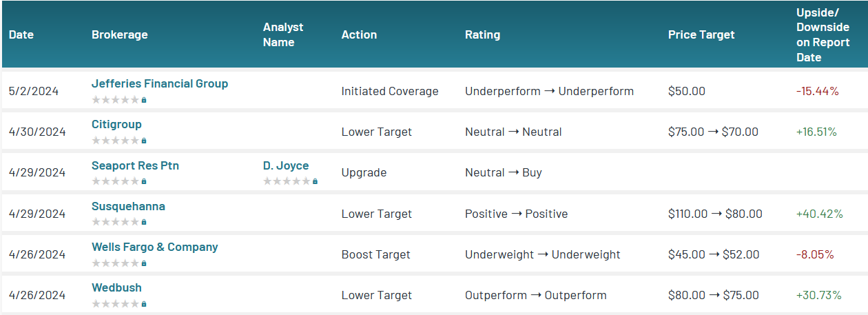Open the Citigroup brokerage link

tap(116, 124)
